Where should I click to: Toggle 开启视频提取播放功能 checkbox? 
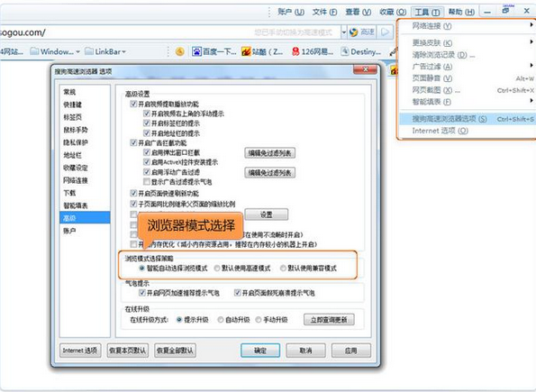click(x=133, y=104)
